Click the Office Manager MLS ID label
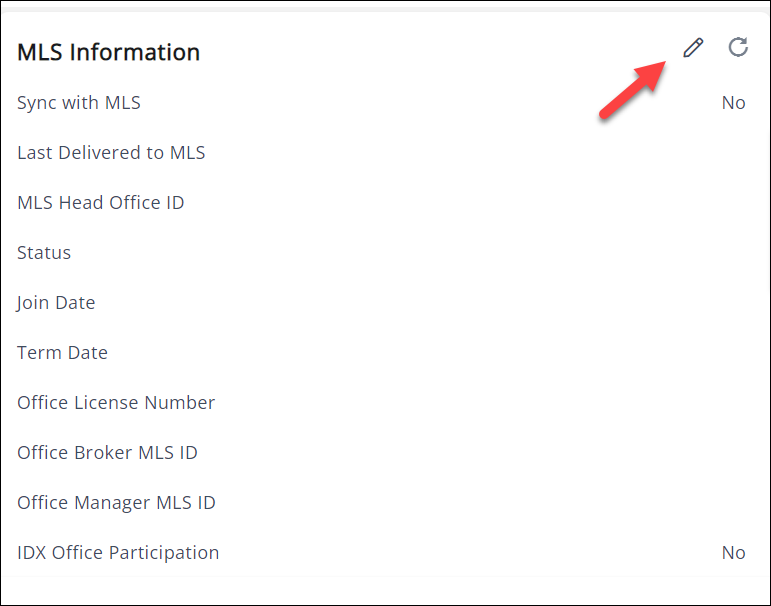The image size is (771, 606). (116, 503)
